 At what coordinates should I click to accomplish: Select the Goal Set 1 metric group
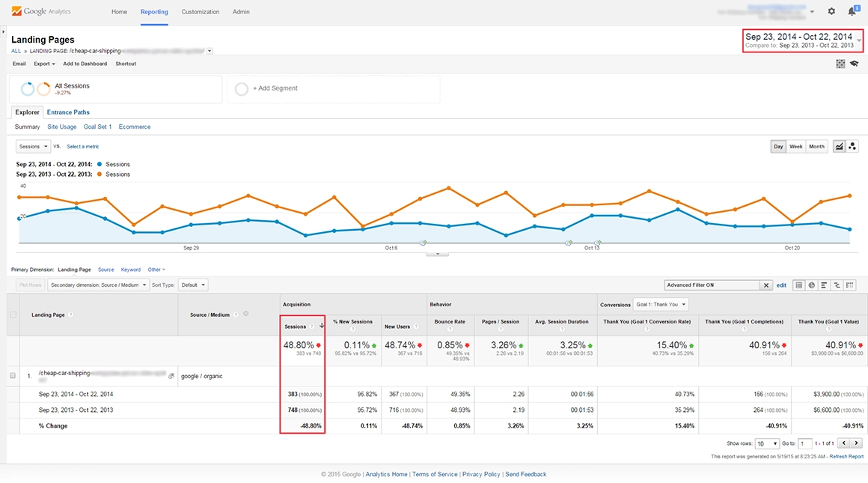tap(97, 127)
